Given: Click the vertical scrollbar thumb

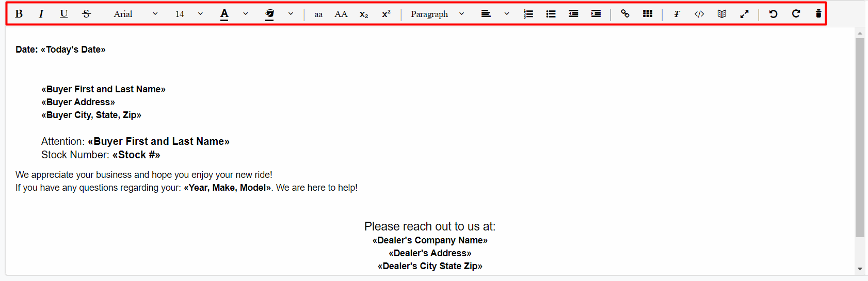Looking at the screenshot, I should tap(860, 138).
